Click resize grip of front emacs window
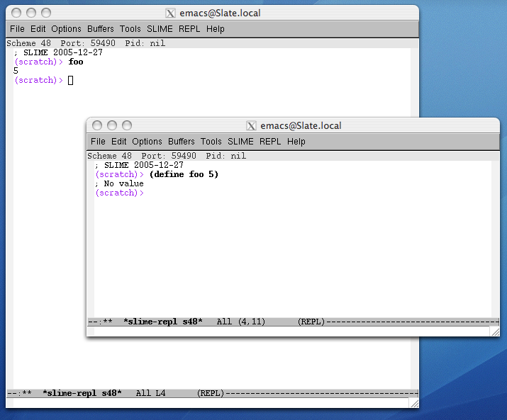The image size is (507, 420). [494, 331]
